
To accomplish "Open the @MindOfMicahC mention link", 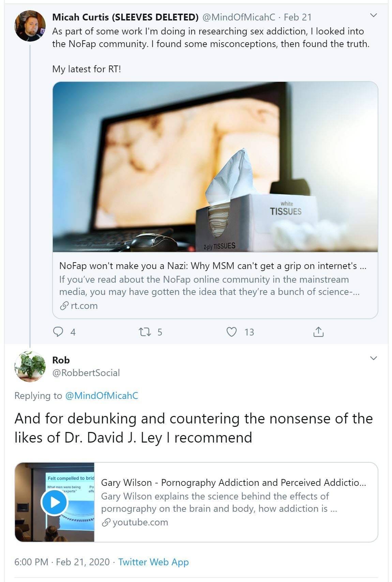I will (102, 396).
